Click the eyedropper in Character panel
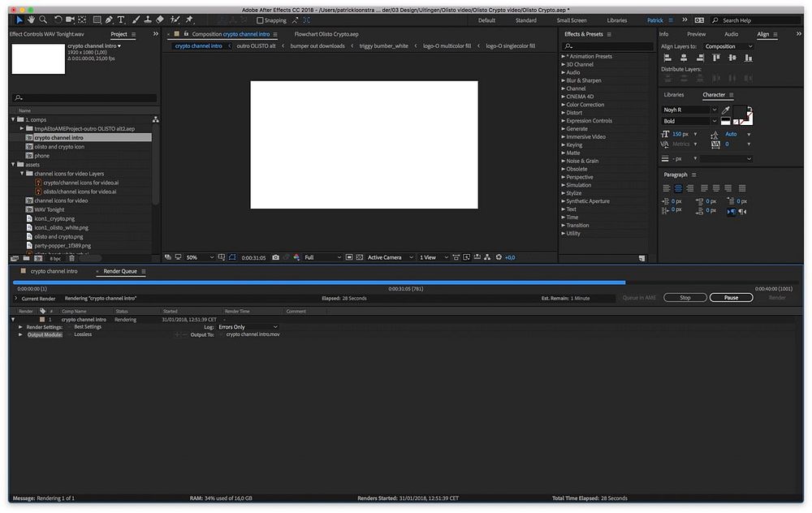 point(726,110)
